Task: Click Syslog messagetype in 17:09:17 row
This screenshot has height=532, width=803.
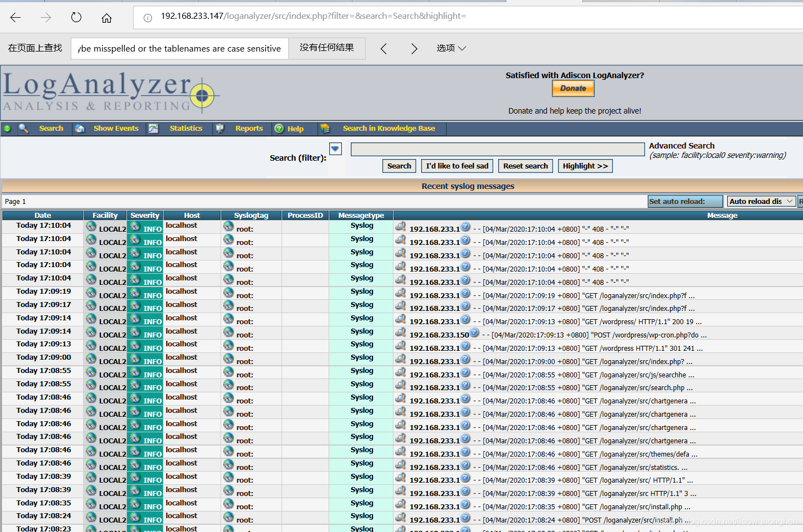Action: point(362,304)
